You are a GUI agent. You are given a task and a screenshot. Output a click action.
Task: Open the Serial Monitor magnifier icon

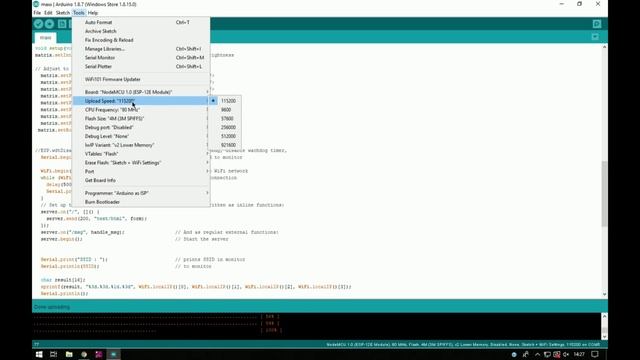[597, 24]
